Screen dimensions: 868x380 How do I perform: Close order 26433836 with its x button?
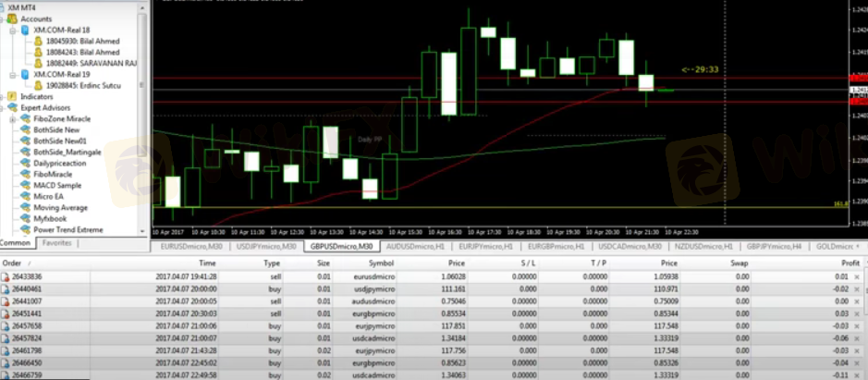[857, 277]
